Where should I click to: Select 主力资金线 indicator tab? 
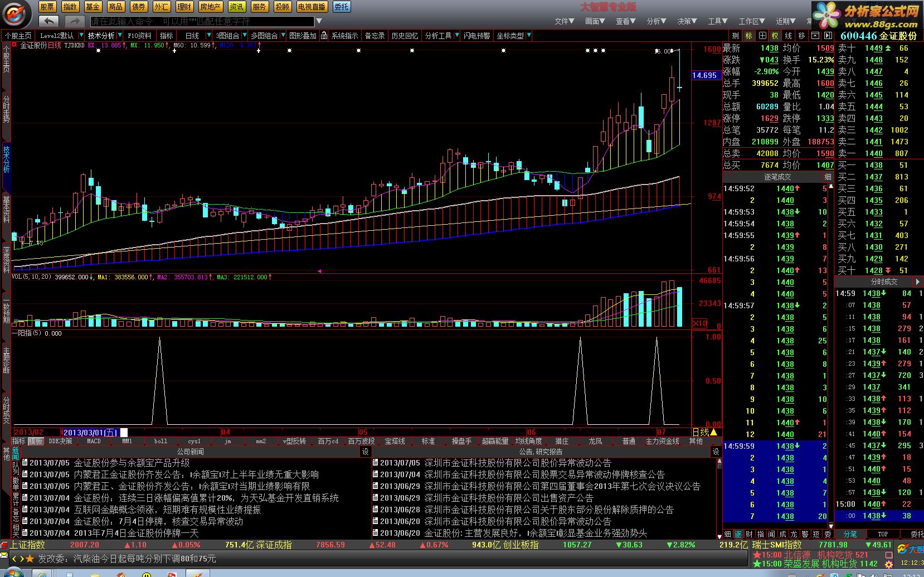(662, 441)
